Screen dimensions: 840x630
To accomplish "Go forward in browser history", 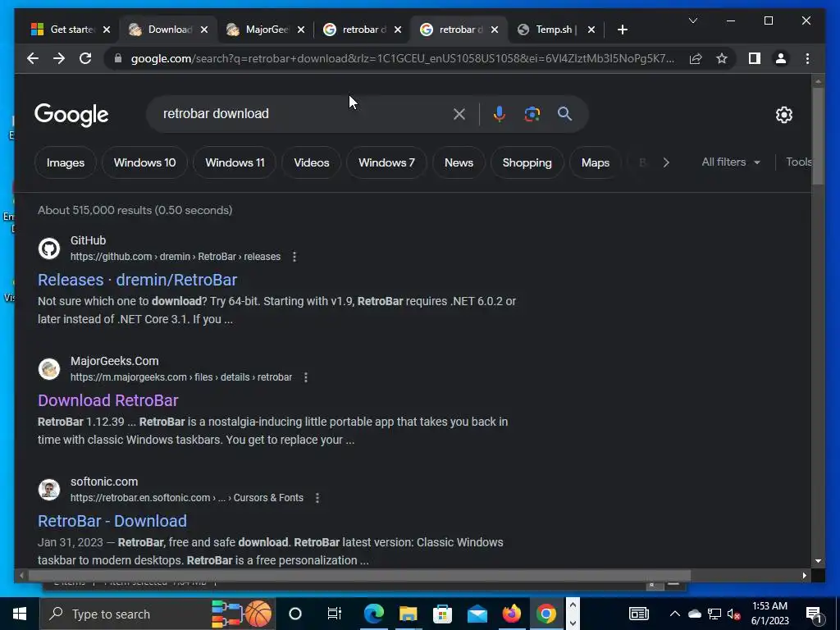I will click(x=59, y=58).
